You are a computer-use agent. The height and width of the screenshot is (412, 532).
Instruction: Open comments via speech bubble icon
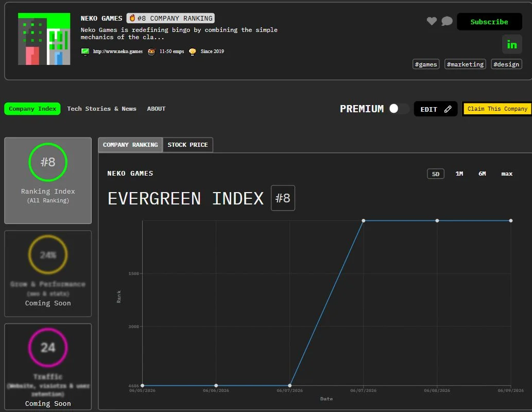pos(447,21)
